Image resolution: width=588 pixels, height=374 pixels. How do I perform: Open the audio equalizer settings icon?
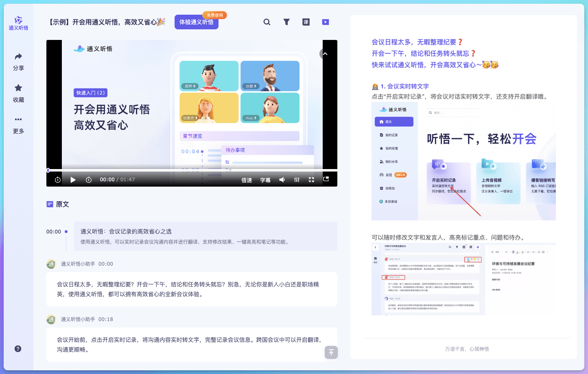297,180
